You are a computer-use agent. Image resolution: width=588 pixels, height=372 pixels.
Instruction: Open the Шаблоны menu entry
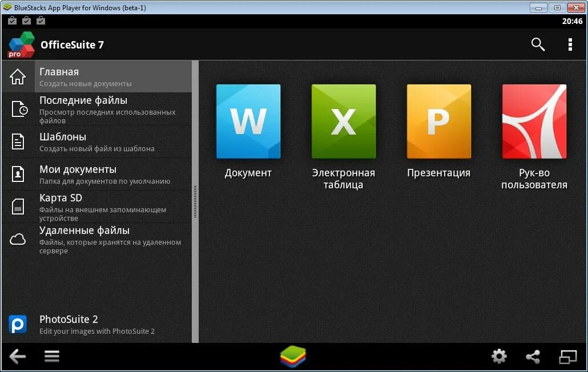pyautogui.click(x=96, y=141)
